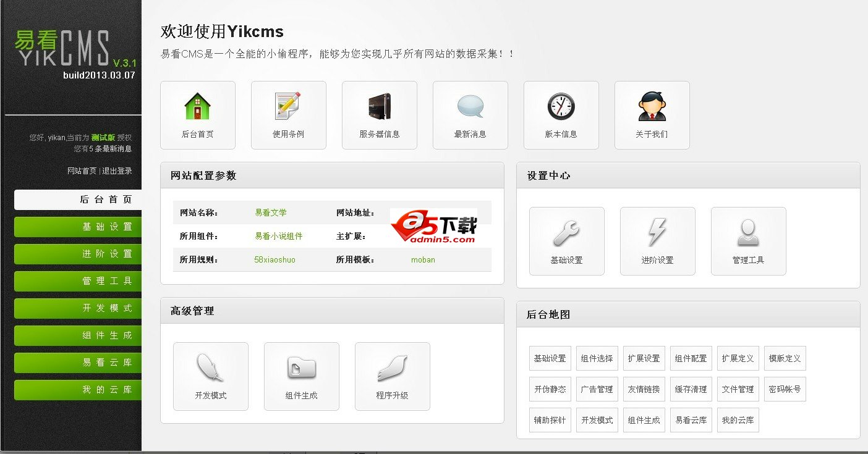The width and height of the screenshot is (868, 454).
Task: Launch the 程序升级 icon in 高级管理
Action: tap(393, 376)
